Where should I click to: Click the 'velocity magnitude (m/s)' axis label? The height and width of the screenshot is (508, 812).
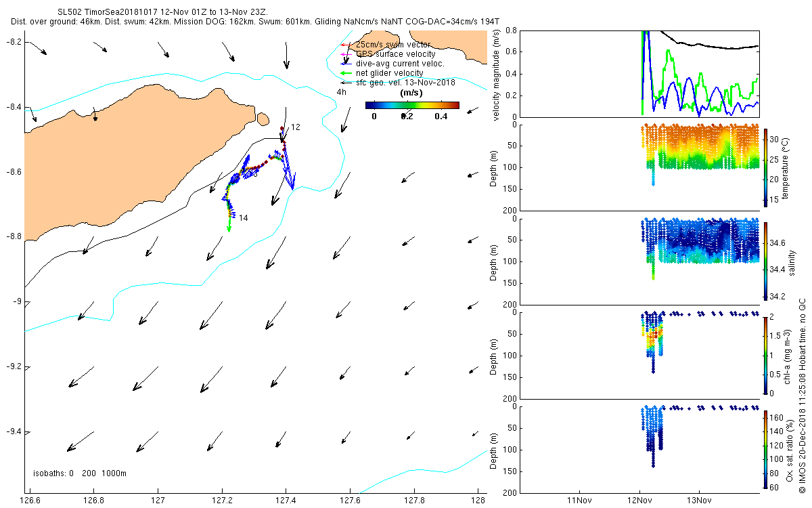(x=497, y=75)
